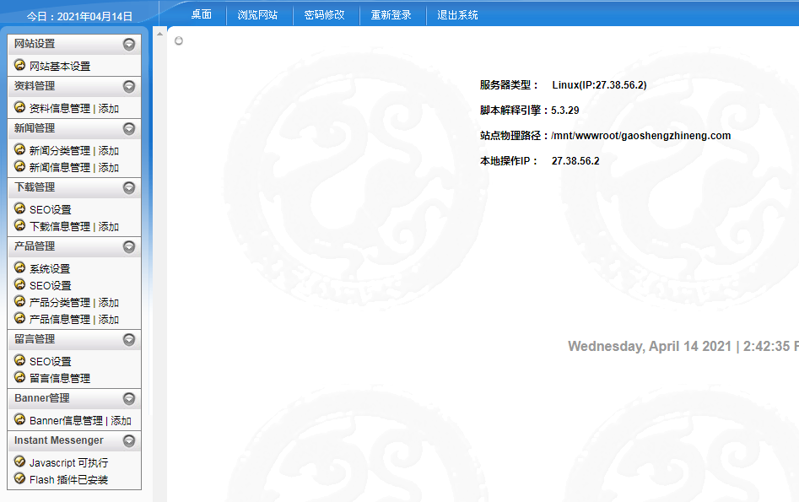Select the 本地操作IP value 27.38.56.2
This screenshot has height=502, width=799.
(x=575, y=162)
